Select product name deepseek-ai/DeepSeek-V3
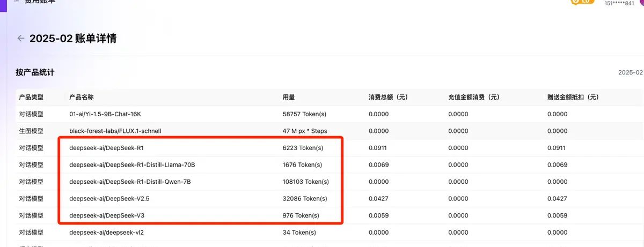Screen dimensions: 644x247 (107, 215)
